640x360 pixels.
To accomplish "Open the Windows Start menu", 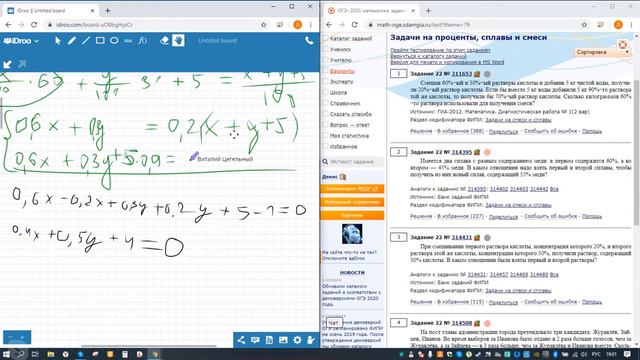I will pyautogui.click(x=6, y=354).
